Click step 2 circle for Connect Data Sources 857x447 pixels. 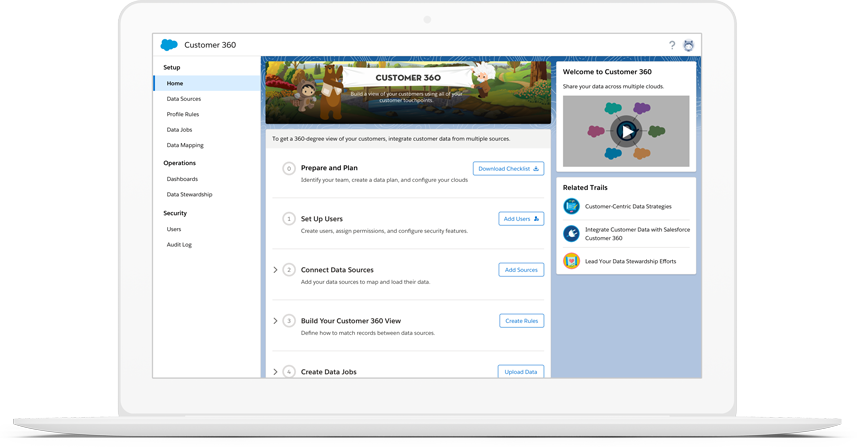click(x=289, y=270)
